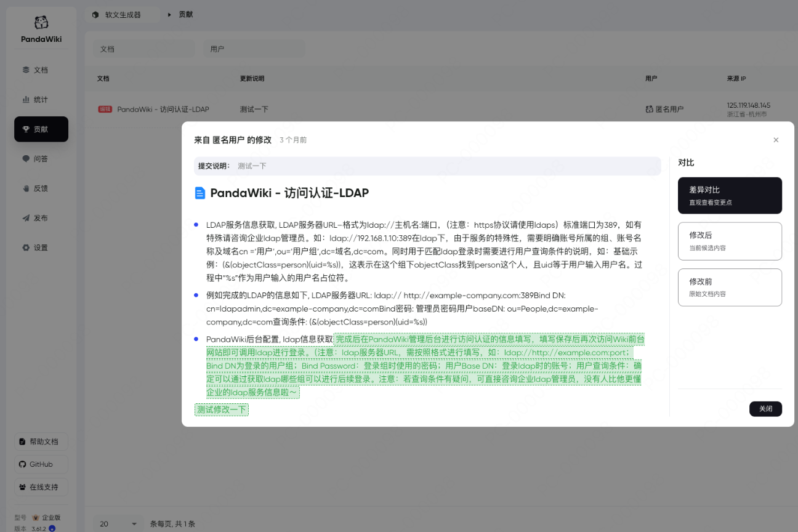Open 发布 in the sidebar
Image resolution: width=798 pixels, height=532 pixels.
pos(41,218)
